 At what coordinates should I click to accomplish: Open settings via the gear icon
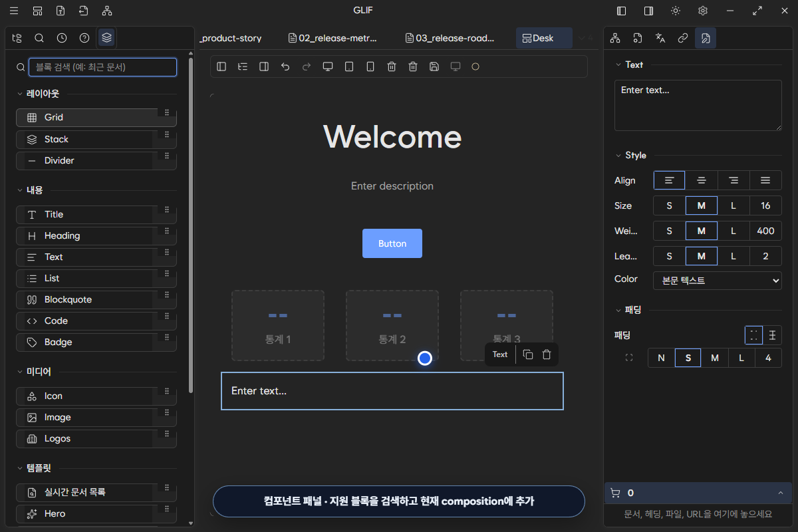pos(703,11)
